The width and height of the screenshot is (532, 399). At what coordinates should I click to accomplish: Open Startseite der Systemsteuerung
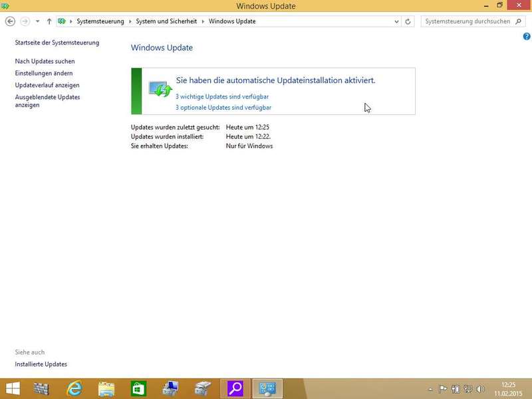57,43
